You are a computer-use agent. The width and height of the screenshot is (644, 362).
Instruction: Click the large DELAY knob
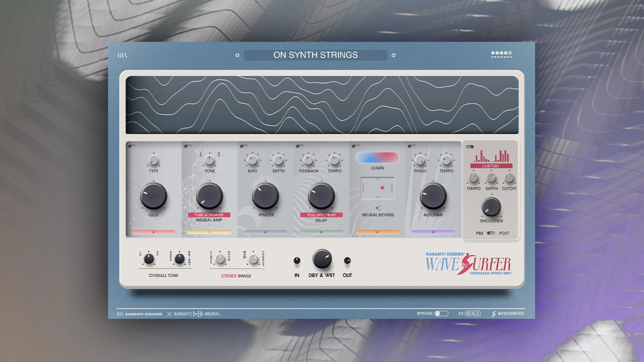321,196
